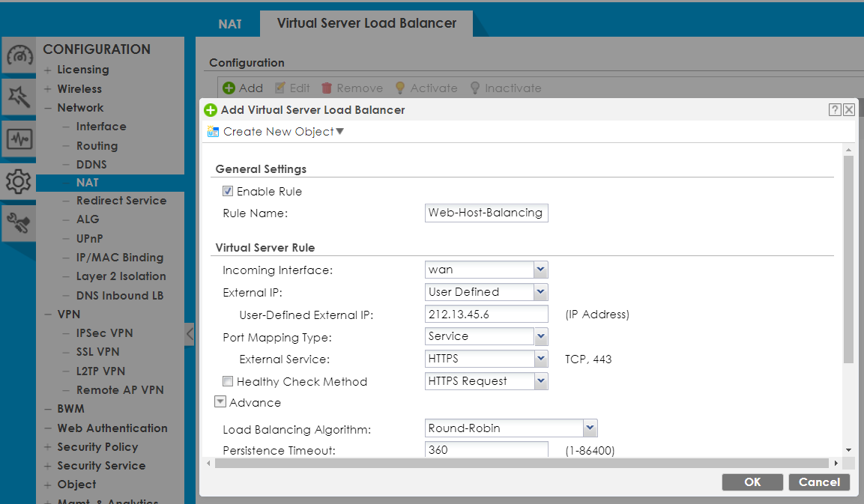The image size is (864, 504).
Task: Open BWM menu item
Action: (70, 409)
